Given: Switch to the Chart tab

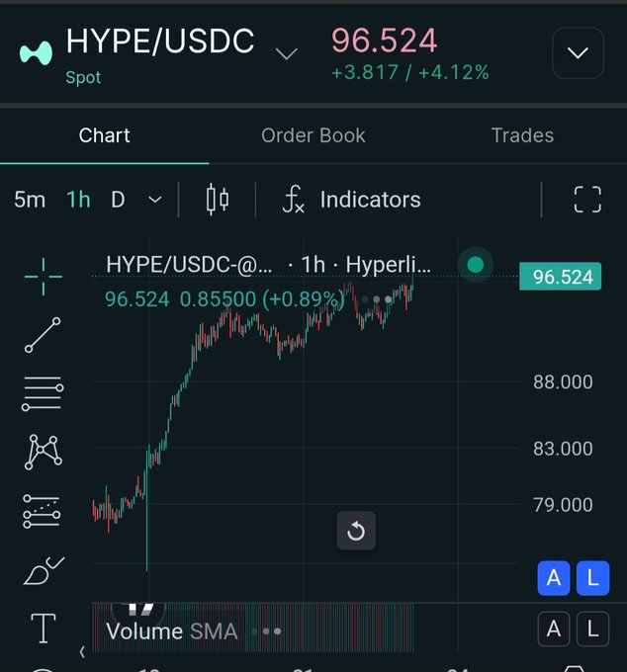Looking at the screenshot, I should (104, 135).
